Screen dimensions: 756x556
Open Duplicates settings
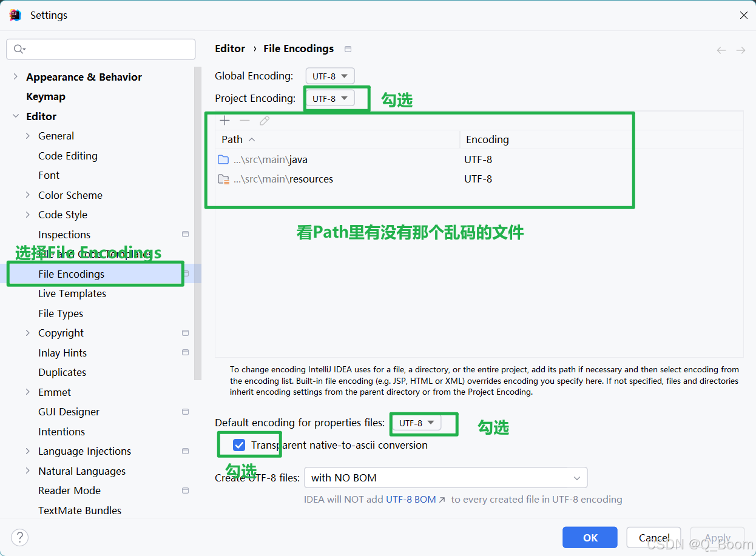[x=62, y=372]
